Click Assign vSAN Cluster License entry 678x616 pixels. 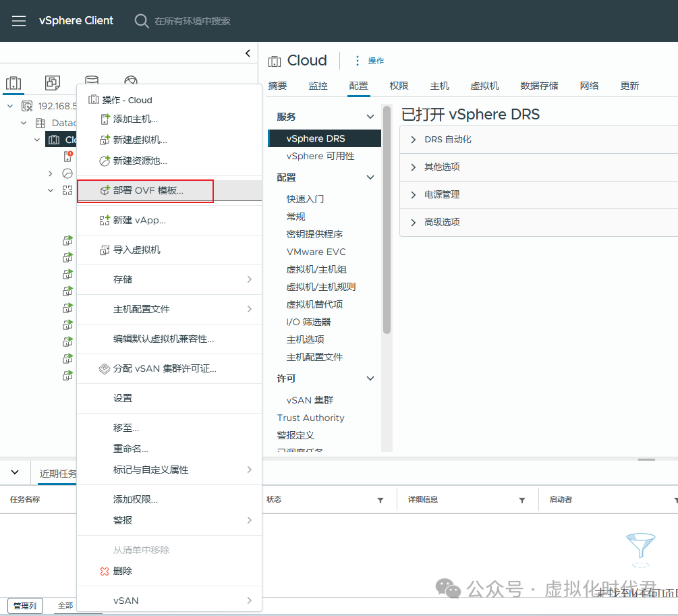click(x=169, y=368)
